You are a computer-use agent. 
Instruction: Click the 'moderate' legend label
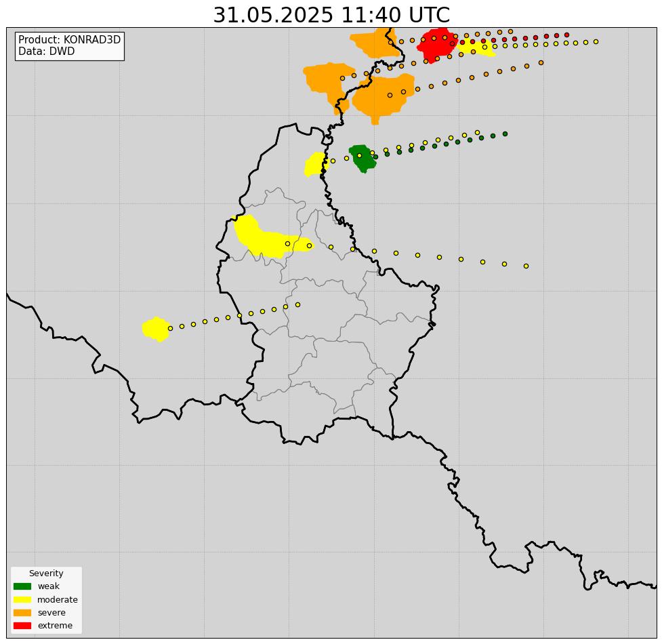point(58,599)
